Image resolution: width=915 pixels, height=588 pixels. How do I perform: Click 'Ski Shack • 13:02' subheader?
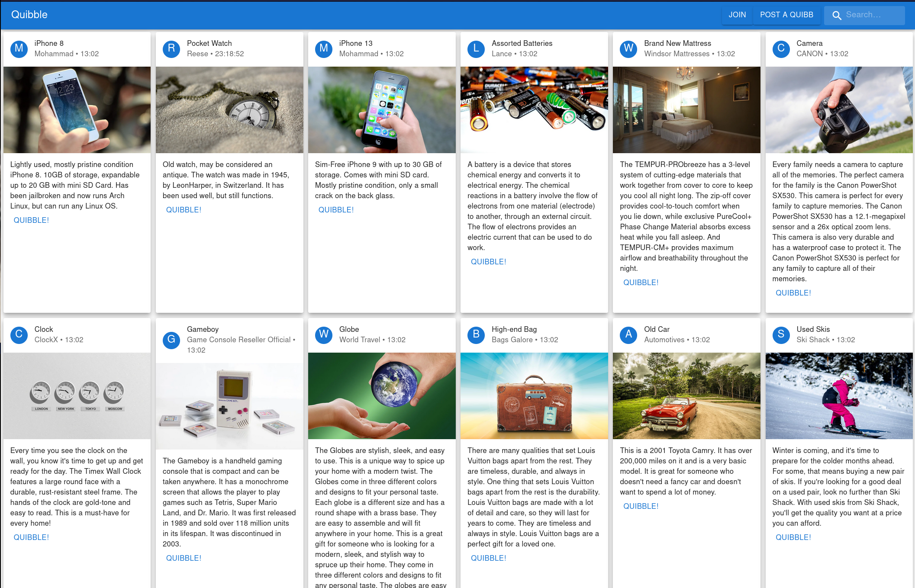point(825,340)
